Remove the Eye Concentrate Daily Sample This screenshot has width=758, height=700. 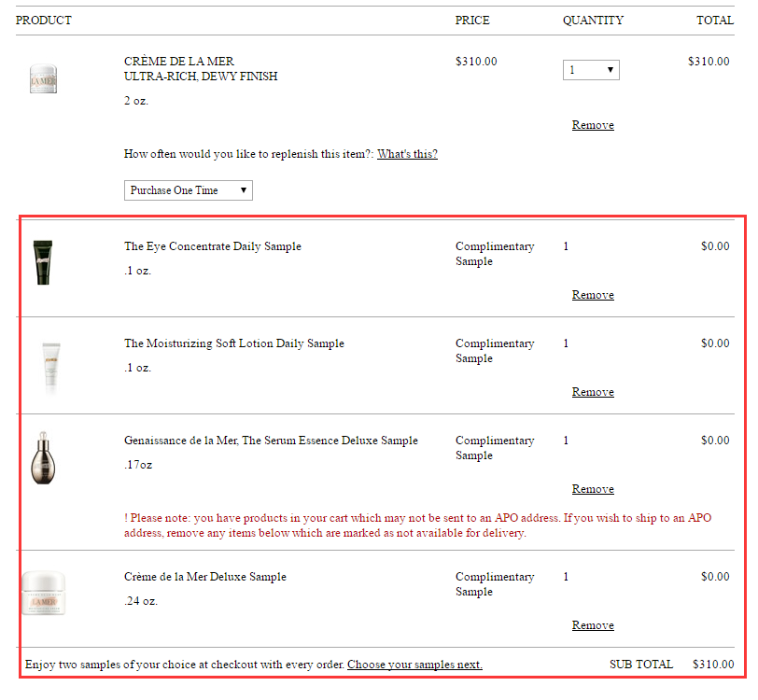coord(593,295)
